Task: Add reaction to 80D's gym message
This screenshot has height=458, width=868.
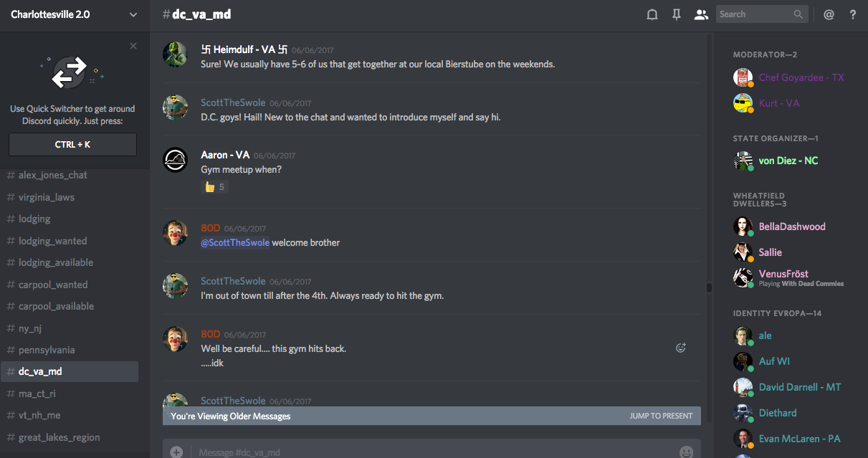Action: pyautogui.click(x=681, y=348)
